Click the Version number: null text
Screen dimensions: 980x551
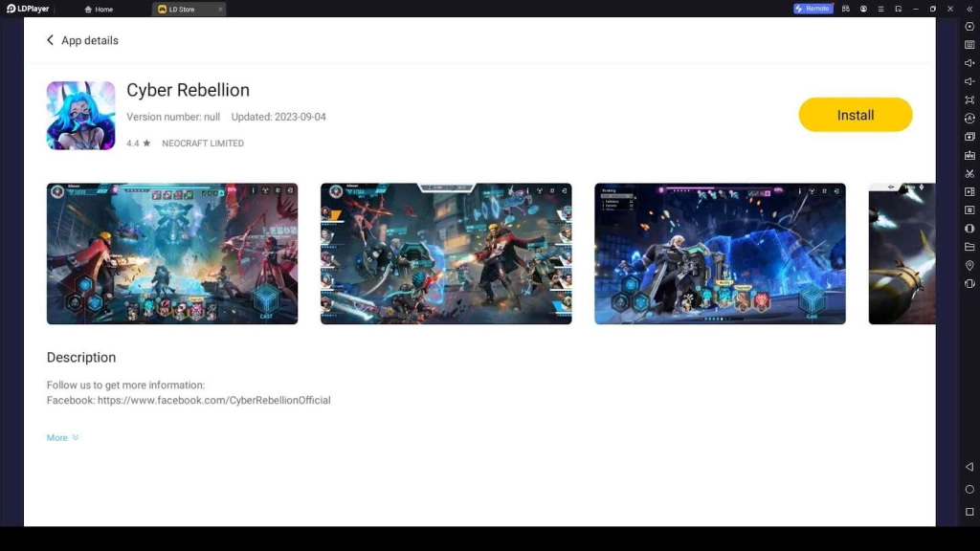click(173, 117)
